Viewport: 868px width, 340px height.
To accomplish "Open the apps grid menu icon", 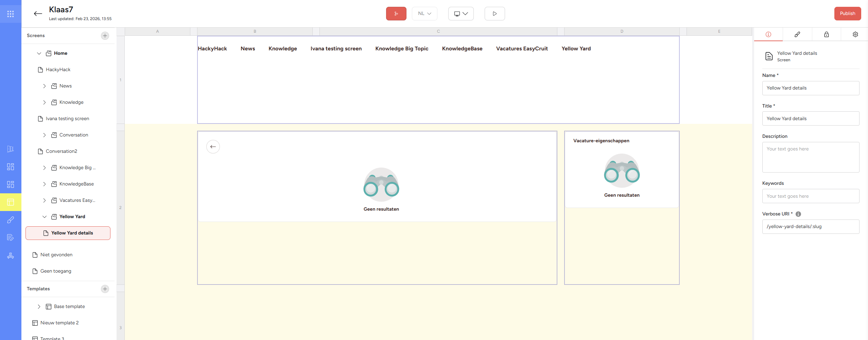I will click(x=11, y=14).
